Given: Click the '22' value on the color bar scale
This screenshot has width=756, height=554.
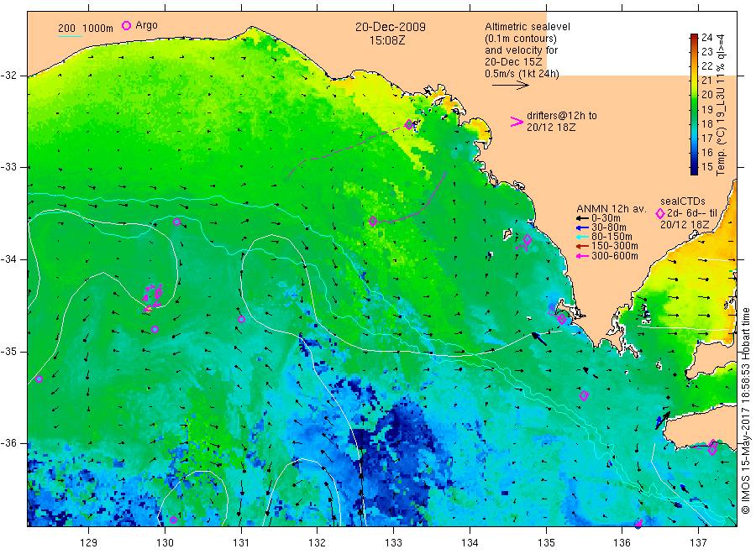Looking at the screenshot, I should [x=706, y=66].
